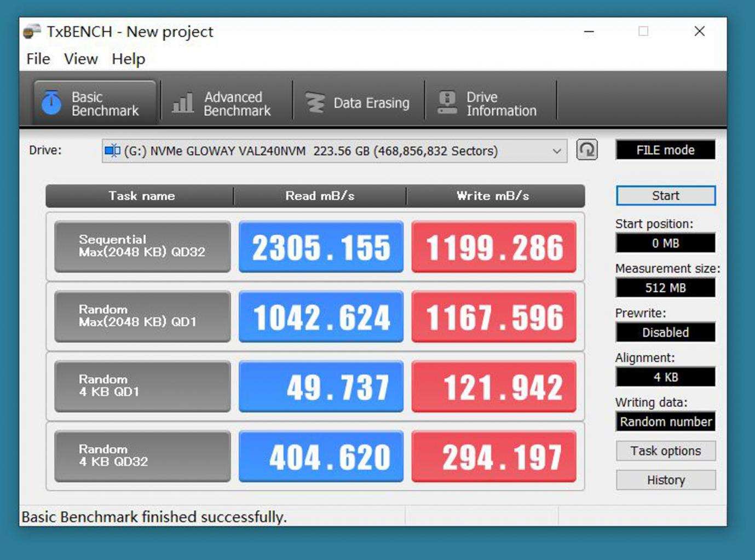Click the Drive Information icon
Viewport: 755px width, 560px height.
[x=447, y=103]
